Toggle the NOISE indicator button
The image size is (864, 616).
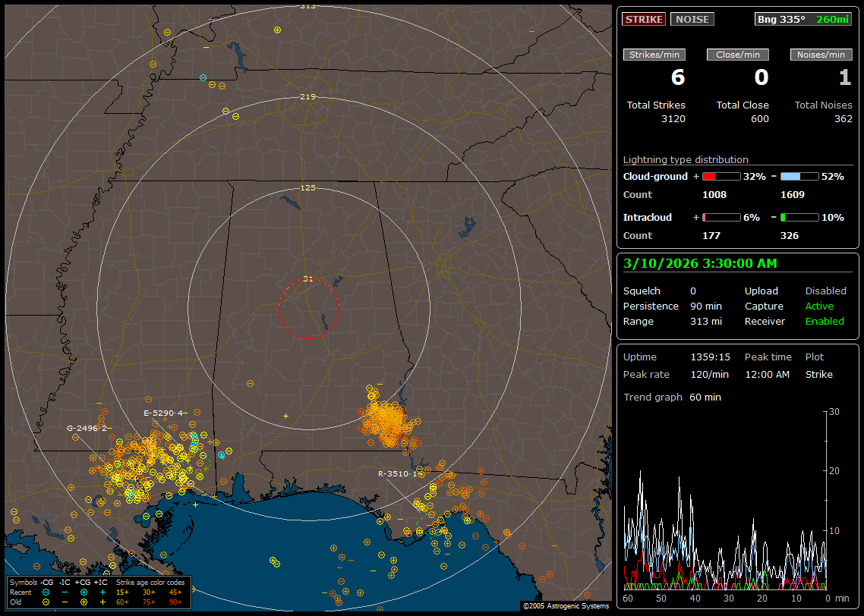pyautogui.click(x=692, y=19)
